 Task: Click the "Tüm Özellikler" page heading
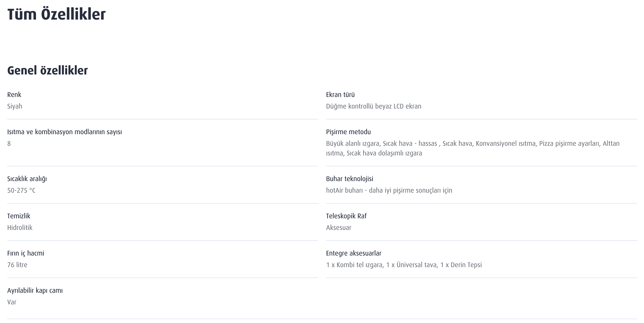click(x=56, y=14)
